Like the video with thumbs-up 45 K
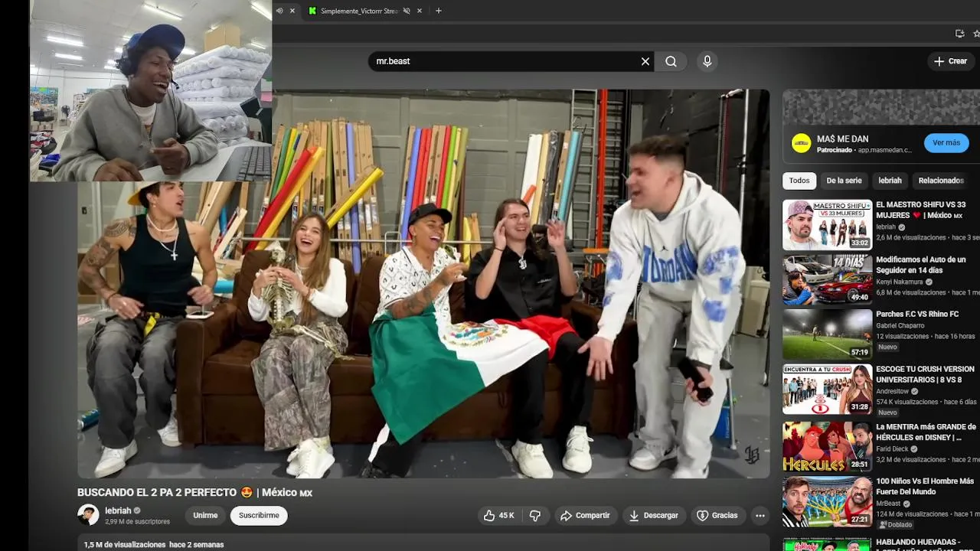 tap(498, 516)
